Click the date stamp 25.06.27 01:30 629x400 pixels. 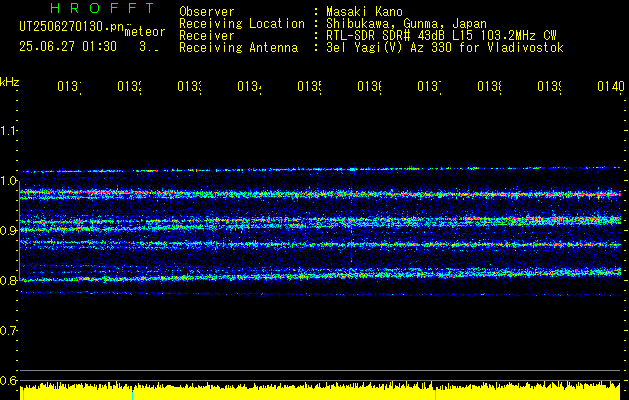tap(68, 47)
